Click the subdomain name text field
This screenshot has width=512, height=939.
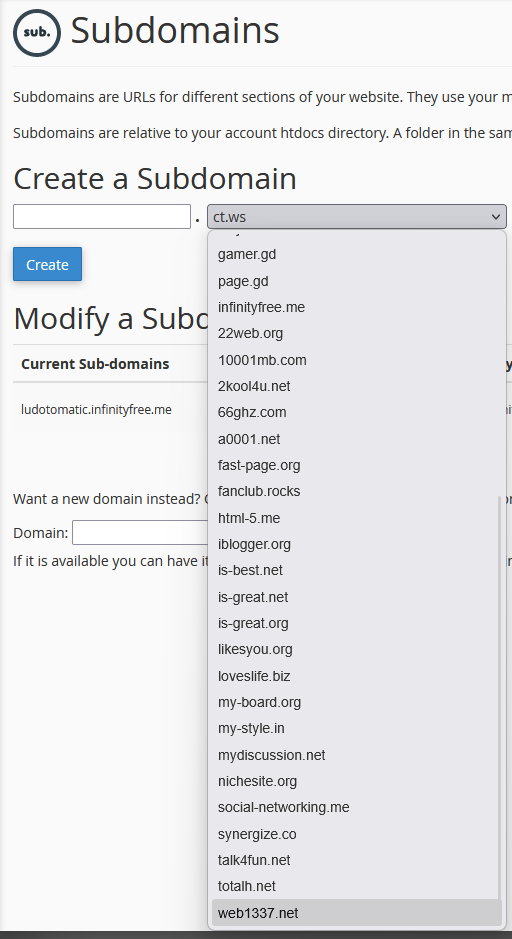click(x=102, y=217)
